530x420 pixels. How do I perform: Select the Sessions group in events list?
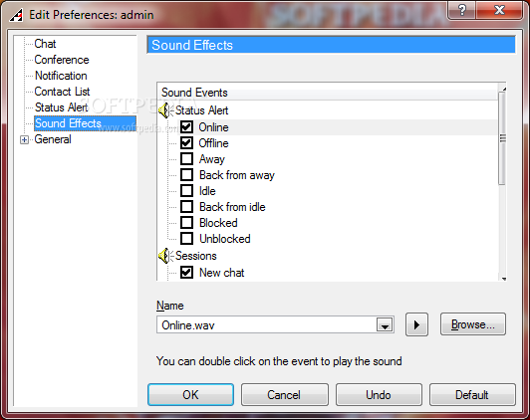tap(196, 256)
